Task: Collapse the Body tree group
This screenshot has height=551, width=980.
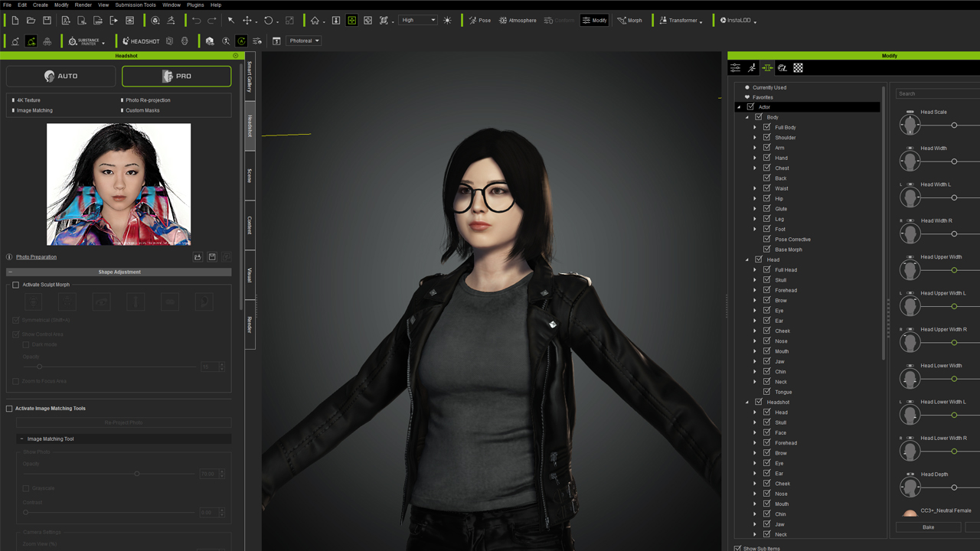Action: pos(747,117)
